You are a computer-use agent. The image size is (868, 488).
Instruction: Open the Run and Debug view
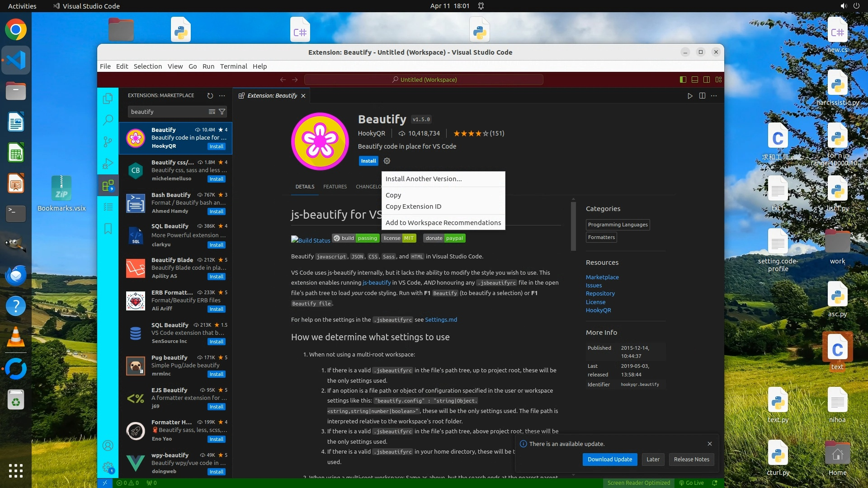pyautogui.click(x=108, y=164)
